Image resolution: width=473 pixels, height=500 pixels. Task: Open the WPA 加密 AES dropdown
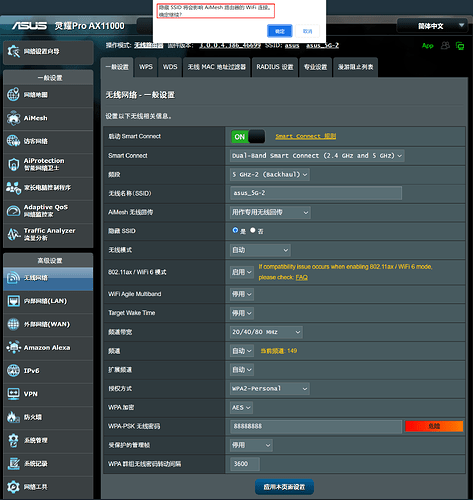[241, 407]
